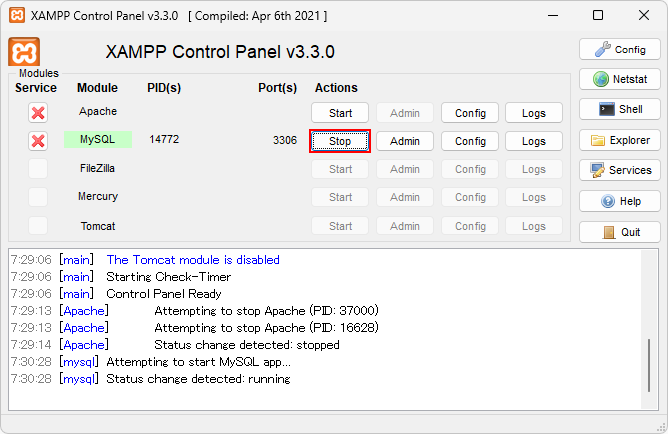Toggle the MySQL service install checkbox

[x=38, y=141]
